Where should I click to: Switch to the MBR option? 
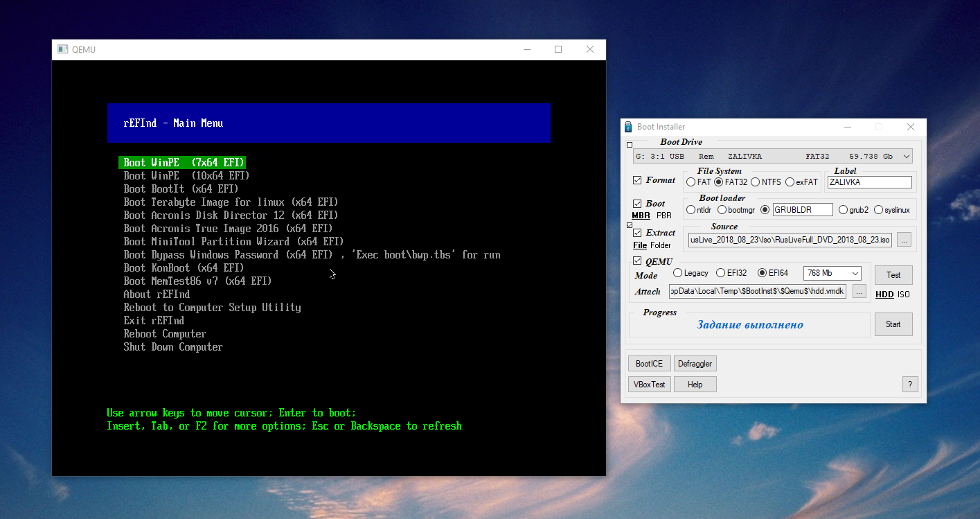tap(641, 215)
